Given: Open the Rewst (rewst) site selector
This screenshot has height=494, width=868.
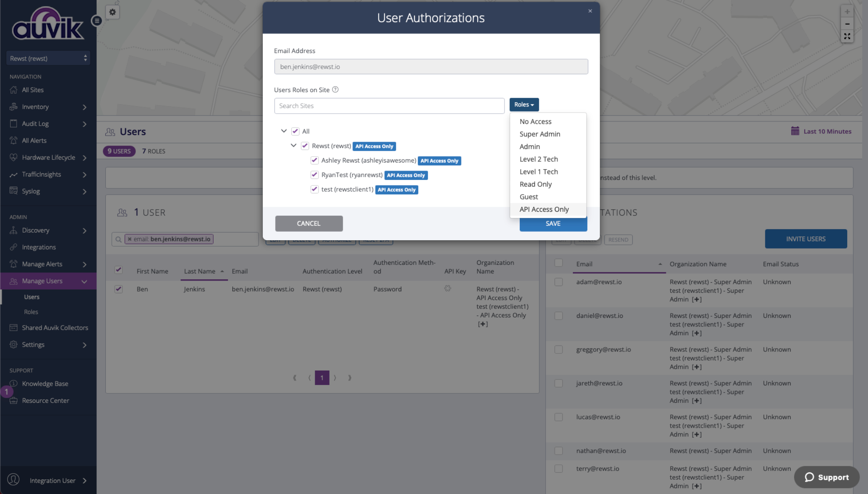Looking at the screenshot, I should point(48,58).
